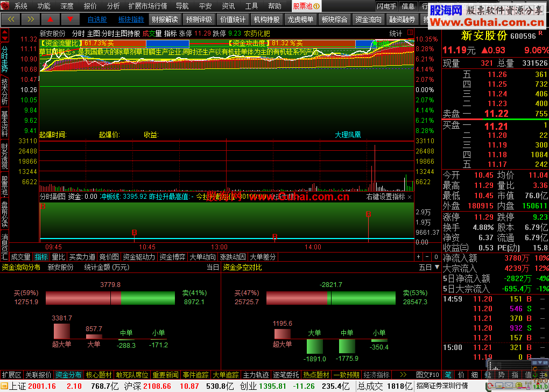Click the red up arrow above the sidebar
The width and height of the screenshot is (549, 392).
click(4, 32)
